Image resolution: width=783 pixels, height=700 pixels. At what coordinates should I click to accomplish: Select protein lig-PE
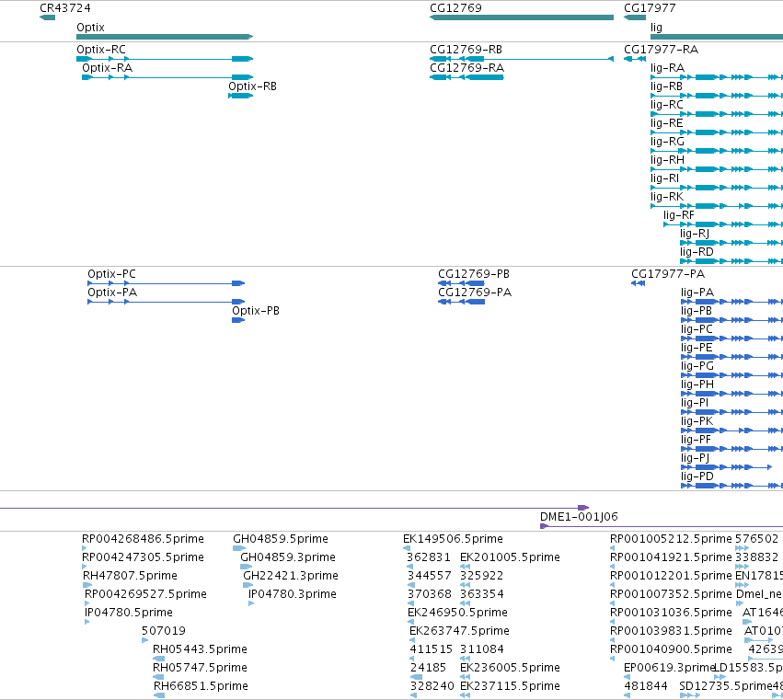click(731, 357)
